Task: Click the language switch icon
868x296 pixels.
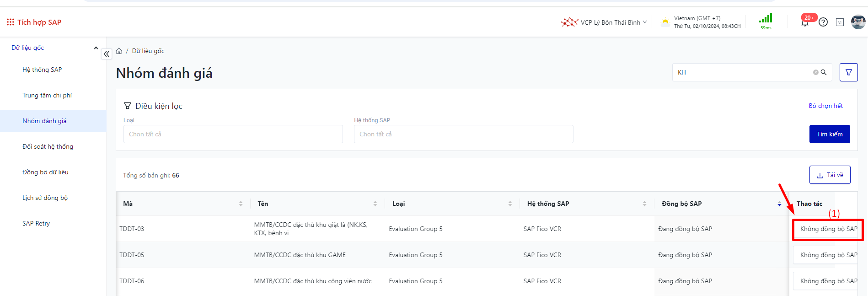Action: [840, 22]
